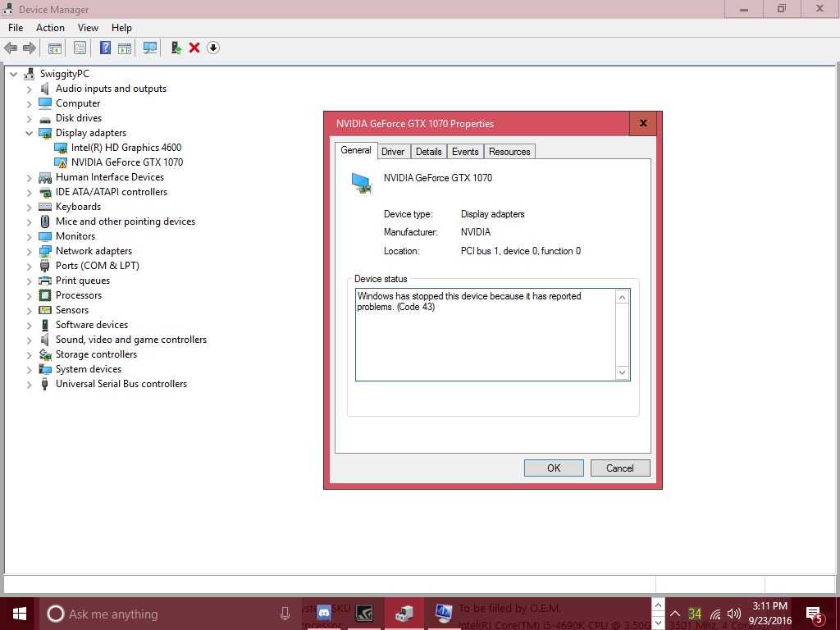This screenshot has height=630, width=840.
Task: Switch to the Driver tab
Action: coord(393,152)
